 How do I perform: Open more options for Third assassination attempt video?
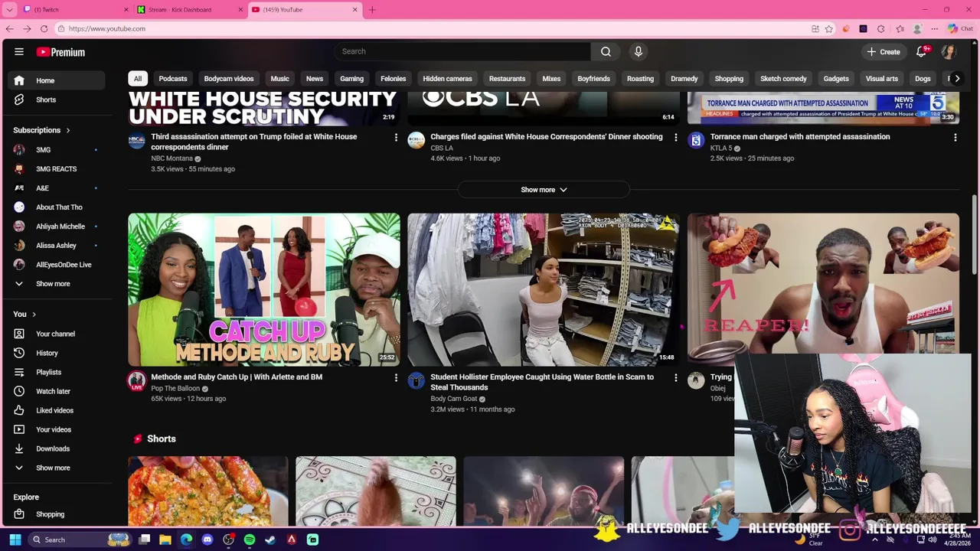point(396,137)
